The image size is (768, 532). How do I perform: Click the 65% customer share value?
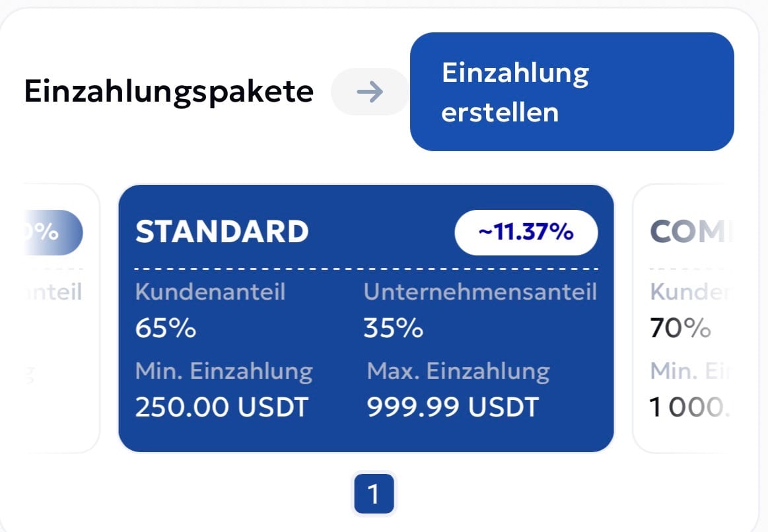166,328
